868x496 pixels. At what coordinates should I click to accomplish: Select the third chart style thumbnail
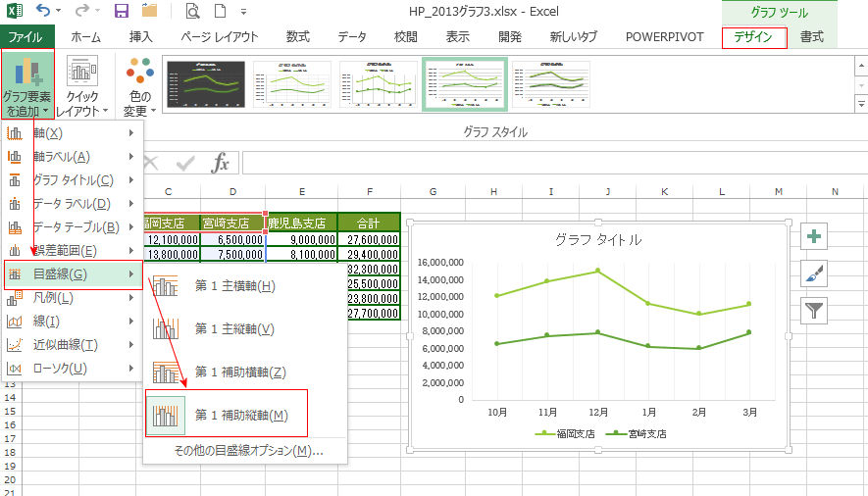(x=378, y=84)
